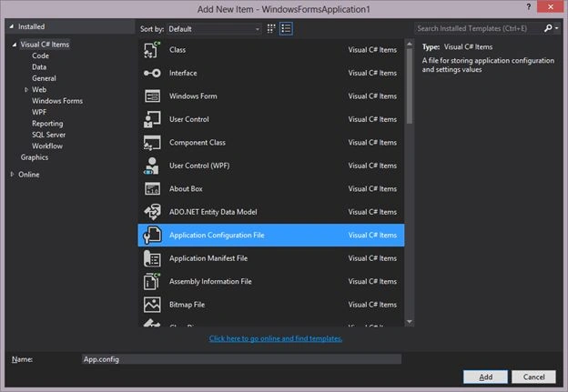Switch to small icons grid view
568x392 pixels.
[x=271, y=28]
